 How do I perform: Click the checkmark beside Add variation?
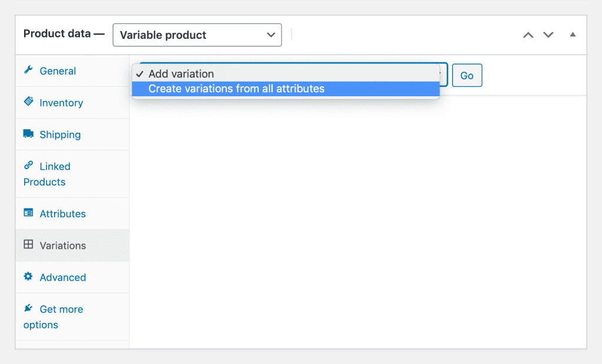click(x=139, y=74)
